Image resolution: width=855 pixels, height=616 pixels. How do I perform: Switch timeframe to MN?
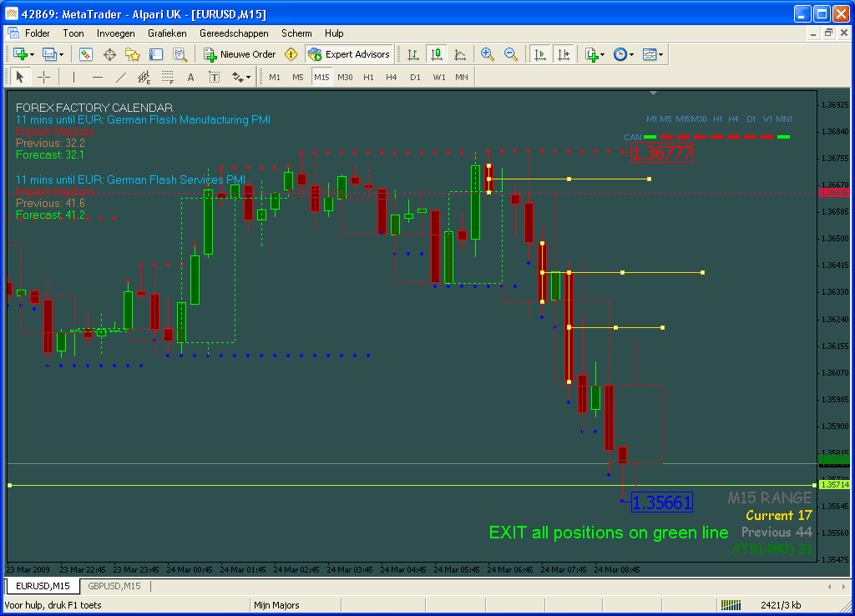tap(462, 78)
